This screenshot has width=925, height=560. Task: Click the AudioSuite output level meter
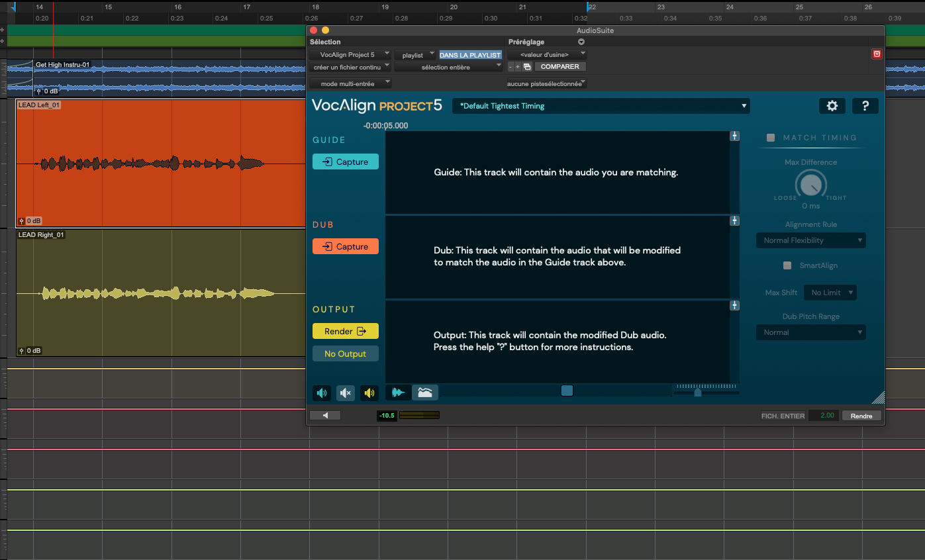(419, 416)
